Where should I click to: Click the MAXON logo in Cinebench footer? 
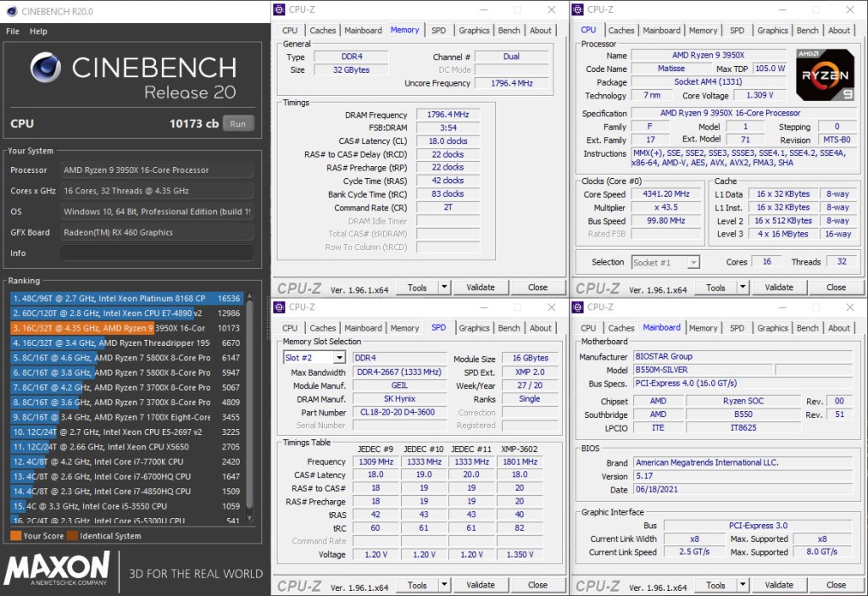[58, 569]
